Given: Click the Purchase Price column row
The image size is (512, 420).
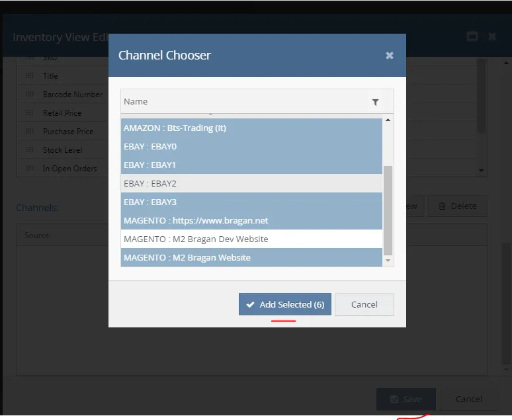Looking at the screenshot, I should click(x=63, y=131).
